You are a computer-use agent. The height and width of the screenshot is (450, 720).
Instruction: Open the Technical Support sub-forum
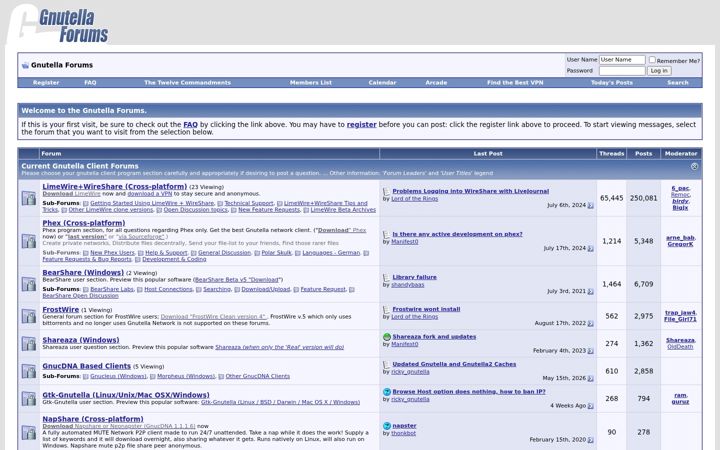pyautogui.click(x=248, y=203)
